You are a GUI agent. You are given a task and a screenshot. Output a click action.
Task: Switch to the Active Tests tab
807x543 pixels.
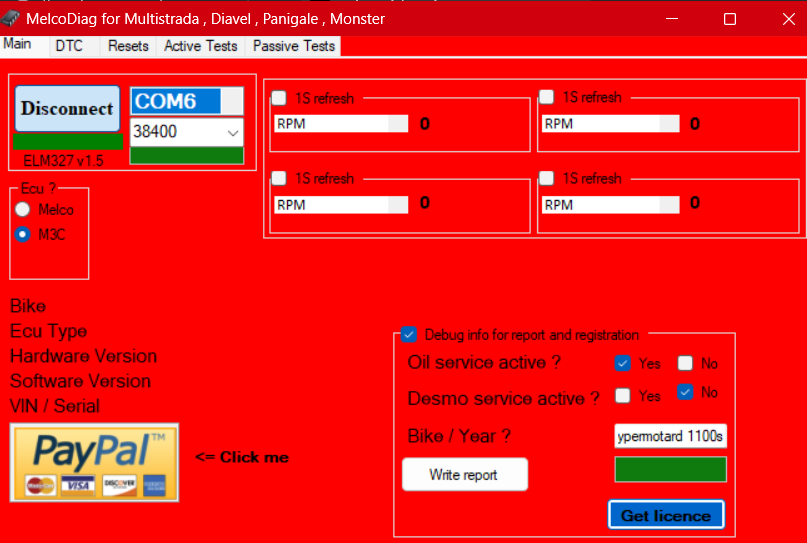point(201,46)
